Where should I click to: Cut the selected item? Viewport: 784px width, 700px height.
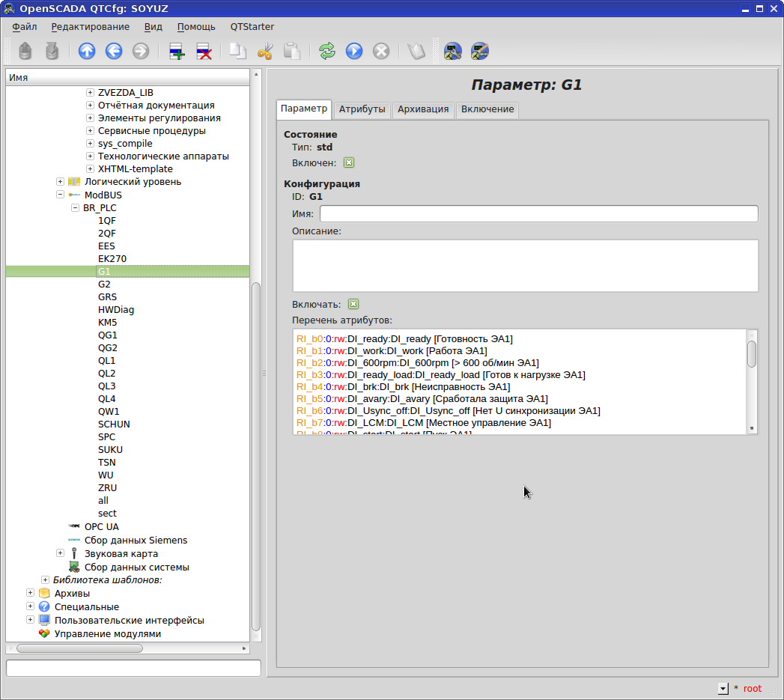[x=266, y=51]
